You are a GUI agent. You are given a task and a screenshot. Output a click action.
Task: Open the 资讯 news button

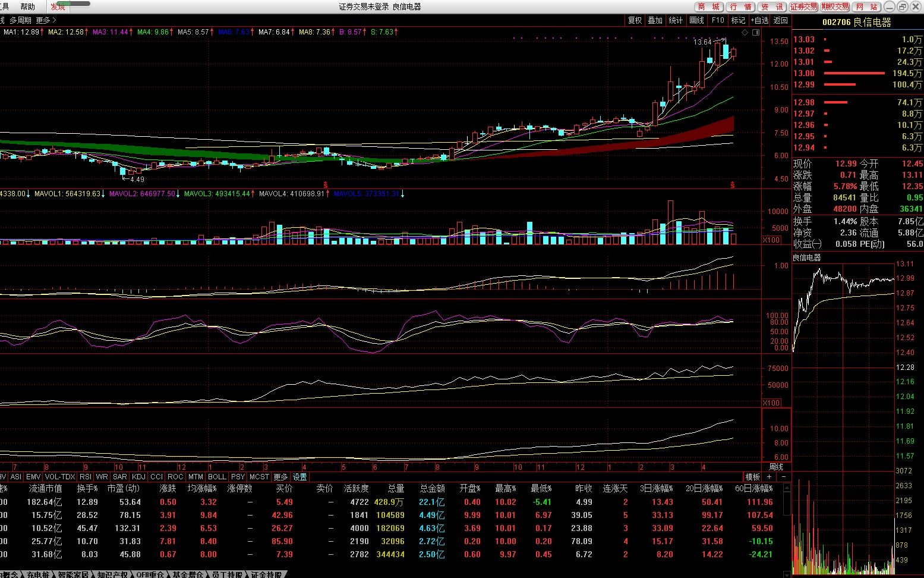tap(772, 7)
